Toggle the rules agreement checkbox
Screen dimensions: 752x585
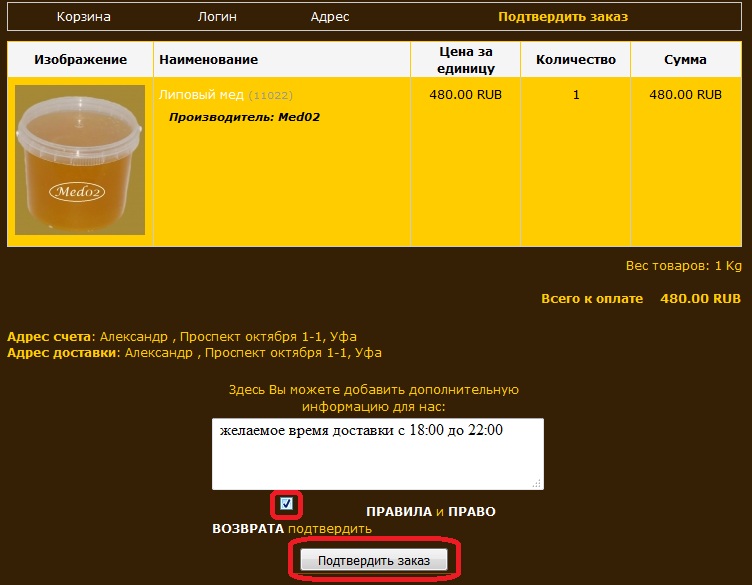coord(286,504)
